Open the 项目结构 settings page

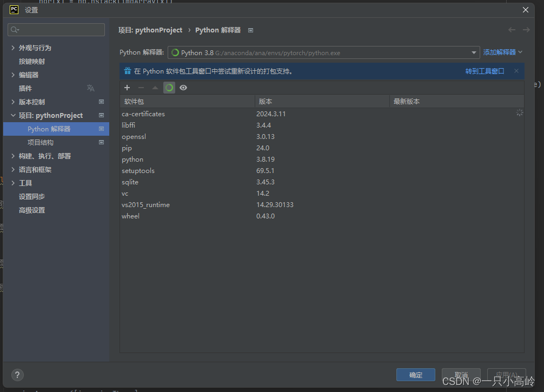point(40,142)
